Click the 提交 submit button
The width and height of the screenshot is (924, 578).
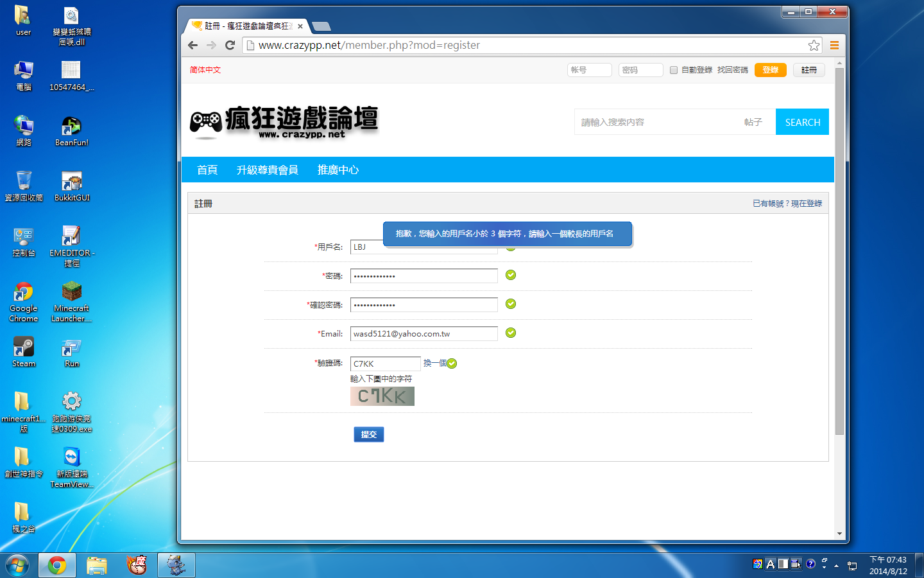point(368,434)
